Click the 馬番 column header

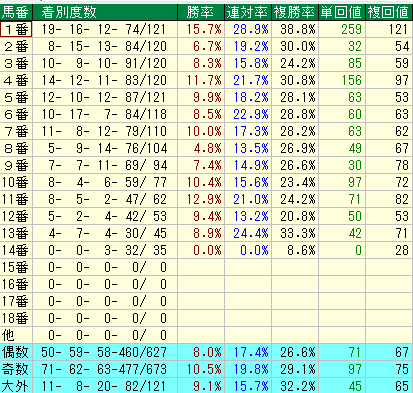click(16, 12)
